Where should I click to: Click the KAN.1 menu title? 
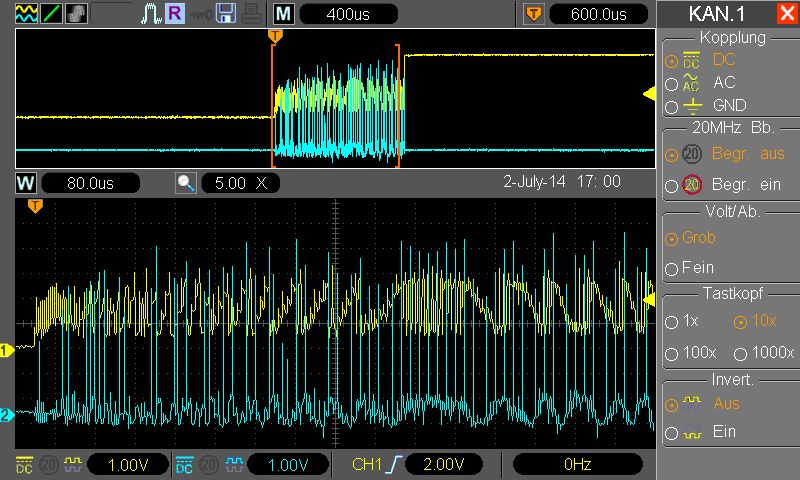coord(716,14)
